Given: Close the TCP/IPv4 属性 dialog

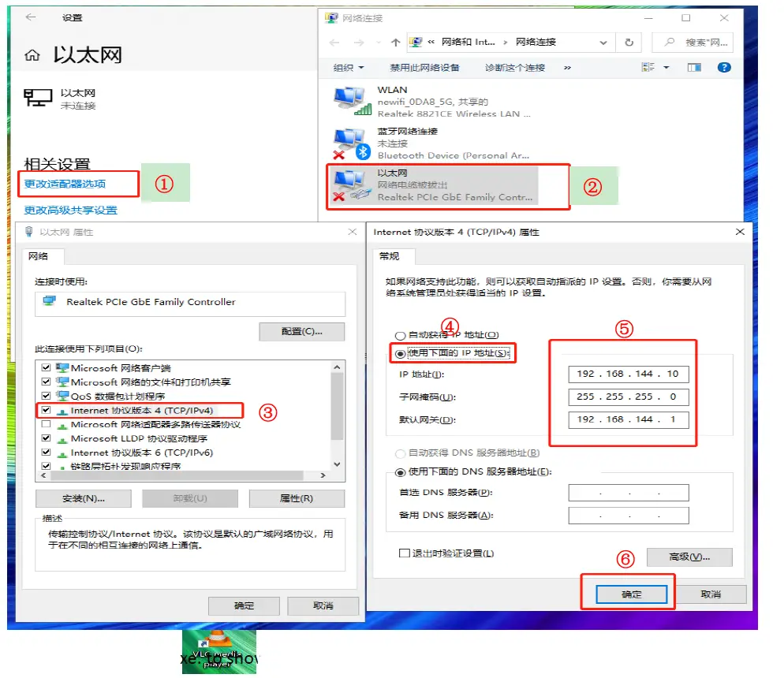Looking at the screenshot, I should tap(740, 232).
